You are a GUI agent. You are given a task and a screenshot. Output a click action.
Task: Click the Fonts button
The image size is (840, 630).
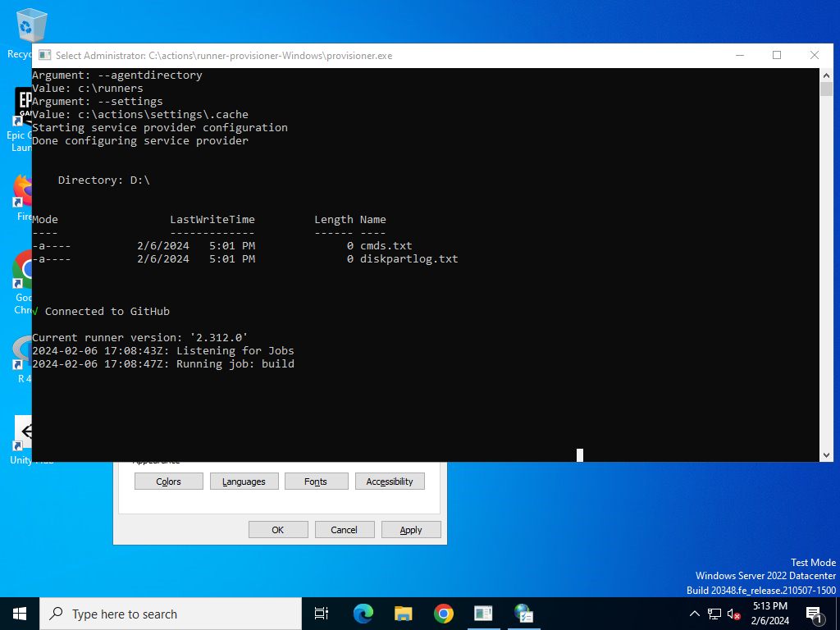pyautogui.click(x=316, y=482)
